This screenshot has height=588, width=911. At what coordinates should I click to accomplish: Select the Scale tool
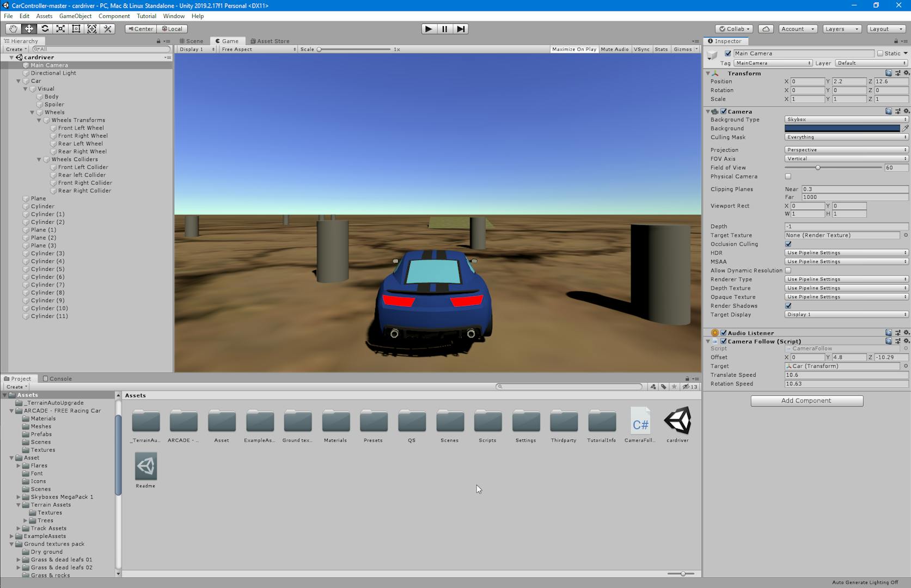[60, 29]
